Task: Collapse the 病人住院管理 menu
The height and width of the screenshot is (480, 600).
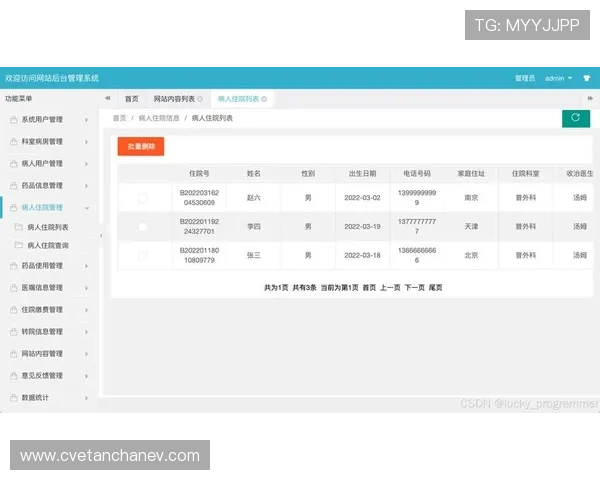Action: point(48,208)
